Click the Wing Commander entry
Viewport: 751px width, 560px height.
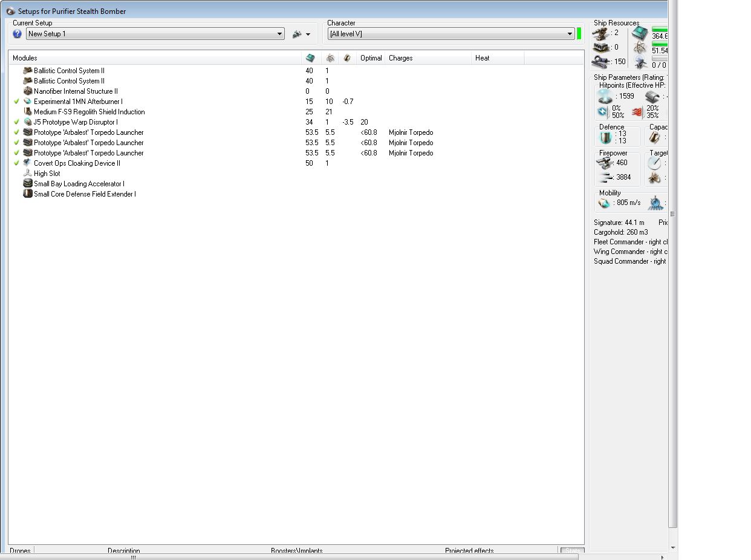click(x=631, y=252)
